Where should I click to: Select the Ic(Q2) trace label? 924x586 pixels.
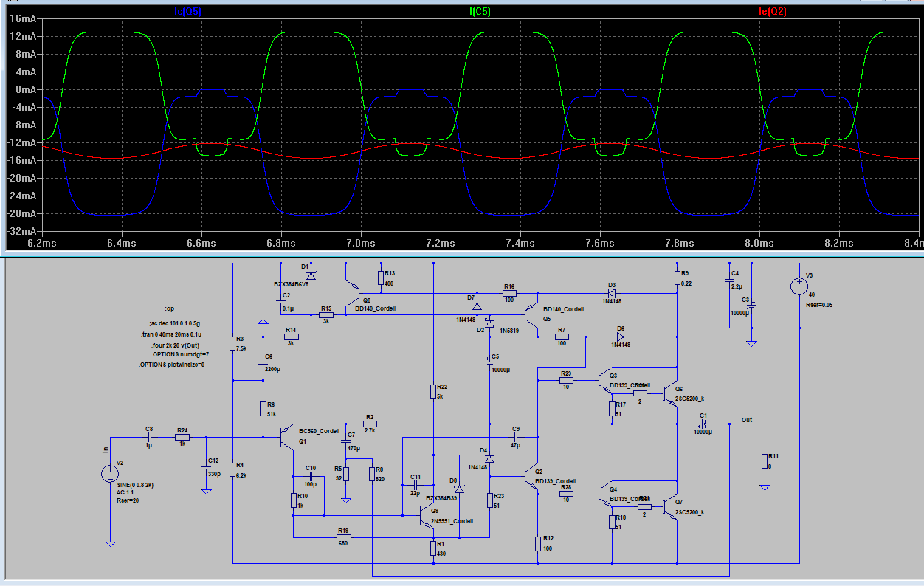[x=772, y=13]
